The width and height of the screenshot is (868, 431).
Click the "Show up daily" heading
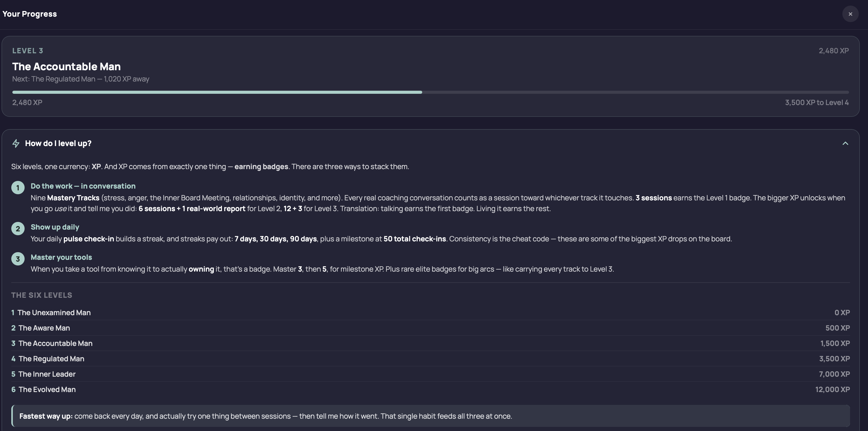55,227
